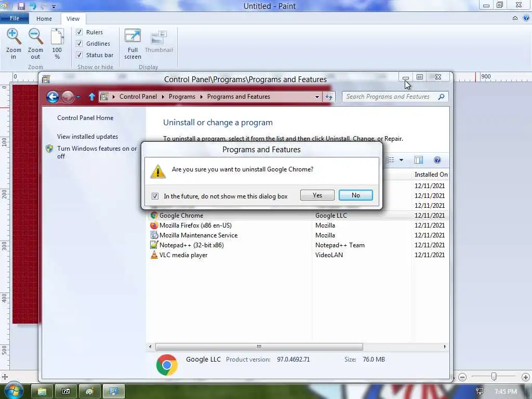Switch to the Home ribbon tab

(x=44, y=19)
